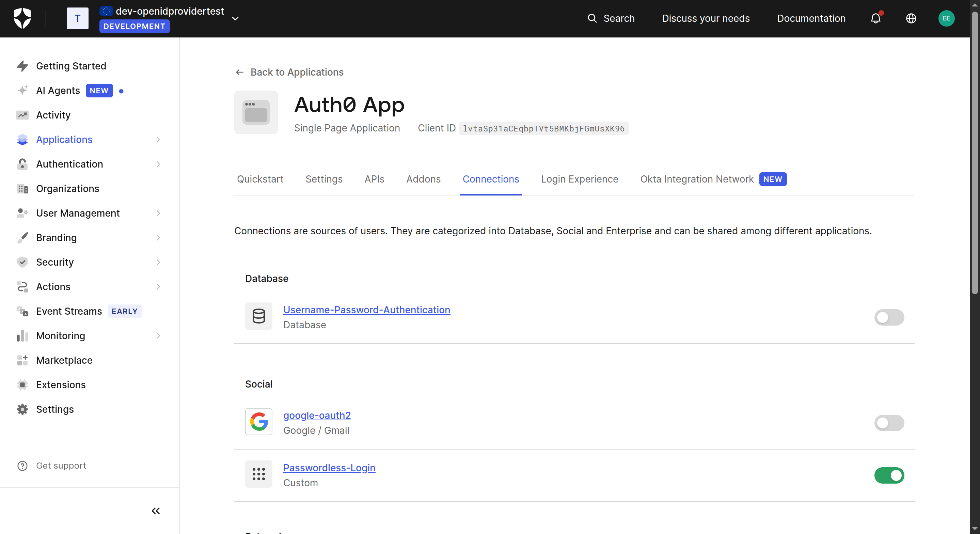
Task: Enable Username-Password-Authentication connection toggle
Action: click(889, 317)
